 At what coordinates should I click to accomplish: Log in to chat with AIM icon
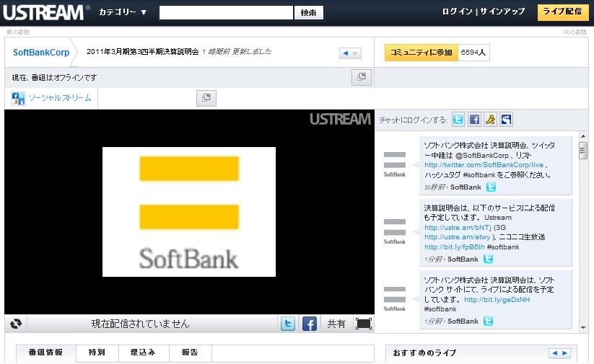tap(490, 120)
